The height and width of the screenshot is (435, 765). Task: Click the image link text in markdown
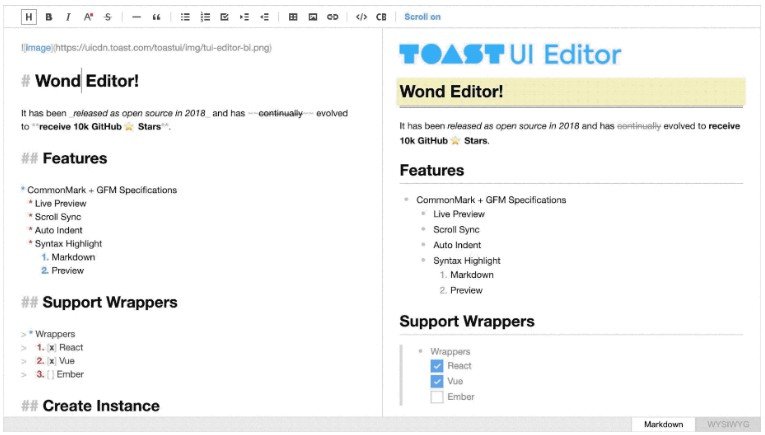coord(38,48)
